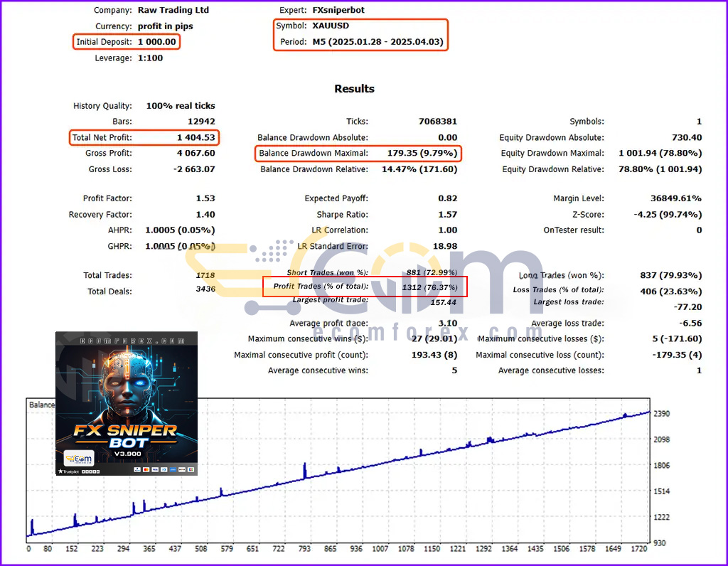Click the Results section heading
The height and width of the screenshot is (566, 728).
(354, 89)
